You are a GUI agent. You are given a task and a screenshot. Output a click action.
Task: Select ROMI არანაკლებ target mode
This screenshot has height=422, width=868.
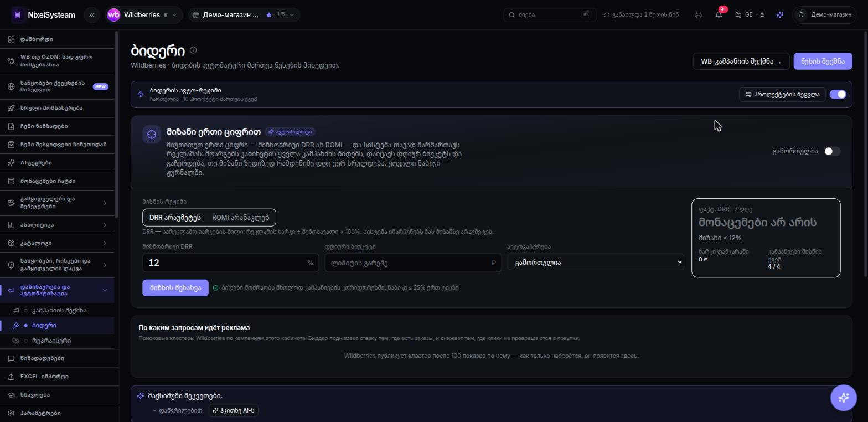241,218
